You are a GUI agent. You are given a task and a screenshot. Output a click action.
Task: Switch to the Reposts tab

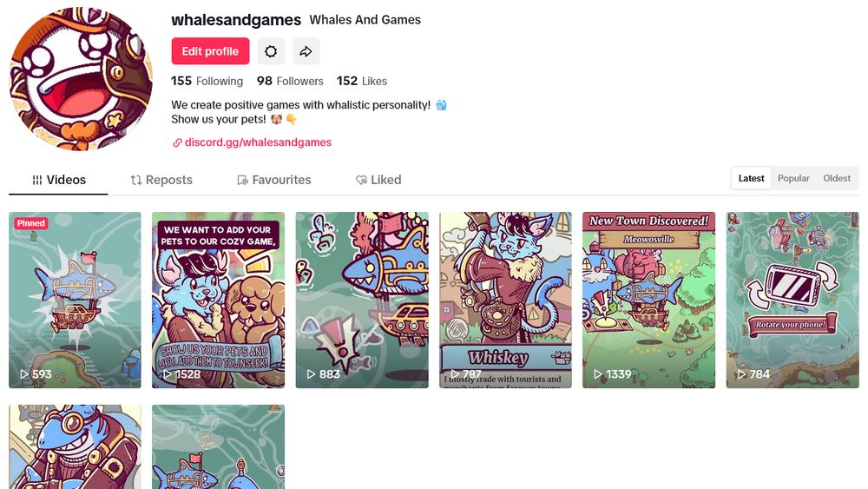pos(161,180)
